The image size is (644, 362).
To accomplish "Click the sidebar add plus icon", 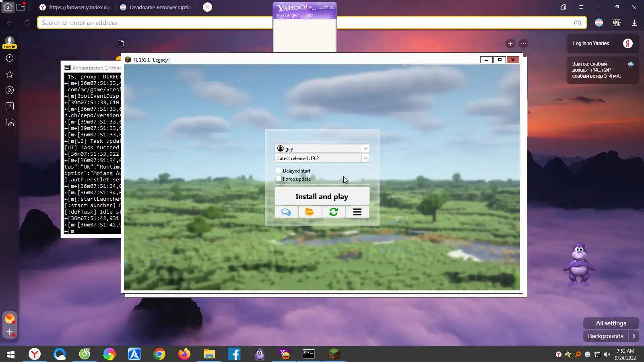I will click(x=10, y=332).
